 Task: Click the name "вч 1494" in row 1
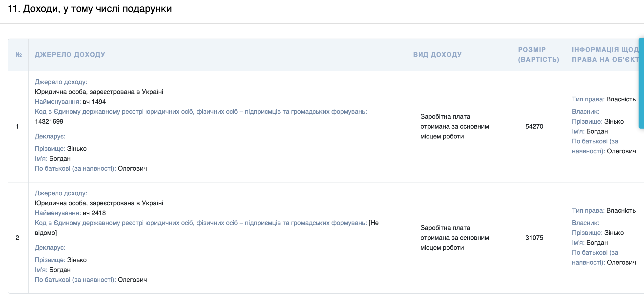click(94, 102)
